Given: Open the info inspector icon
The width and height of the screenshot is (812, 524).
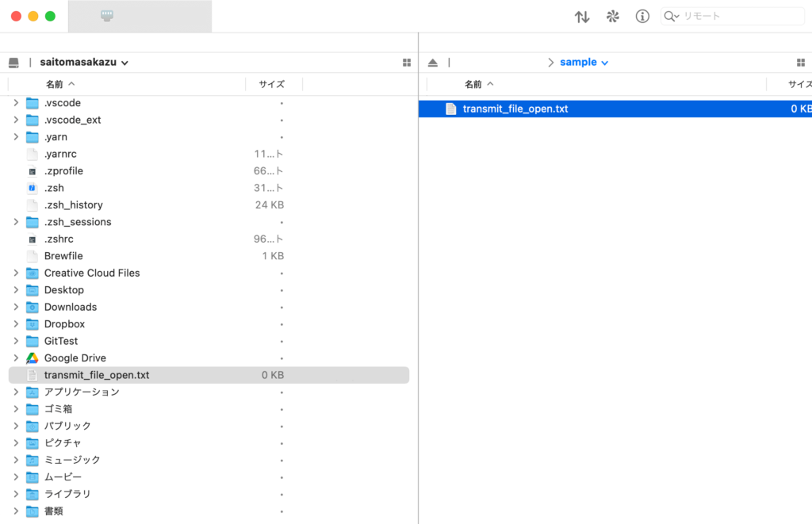Looking at the screenshot, I should click(642, 17).
